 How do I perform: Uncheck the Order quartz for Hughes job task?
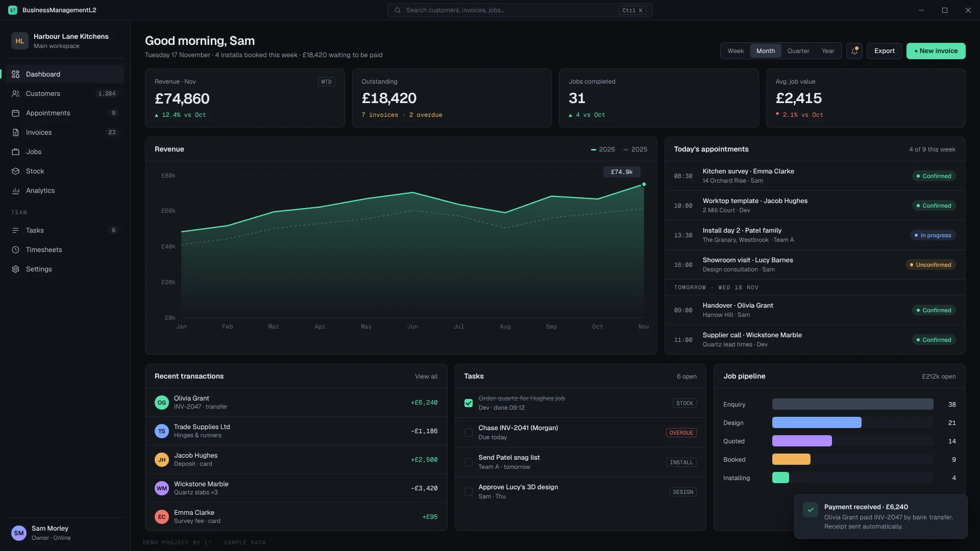tap(469, 403)
